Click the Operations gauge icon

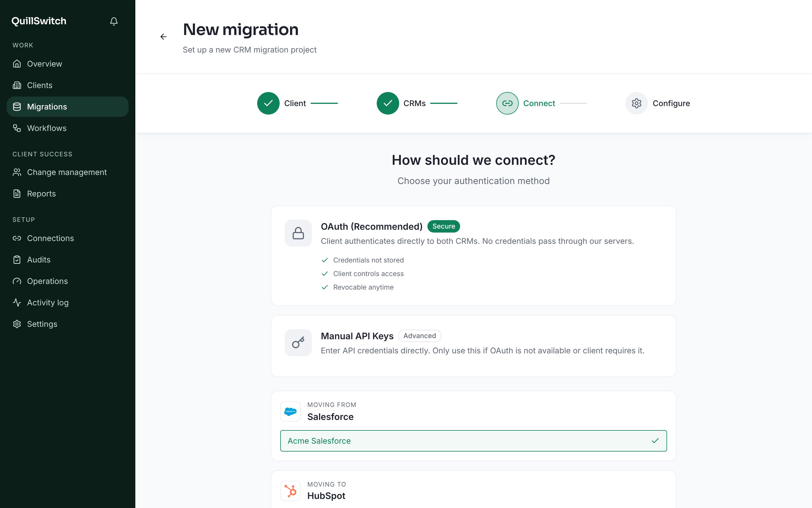coord(17,281)
